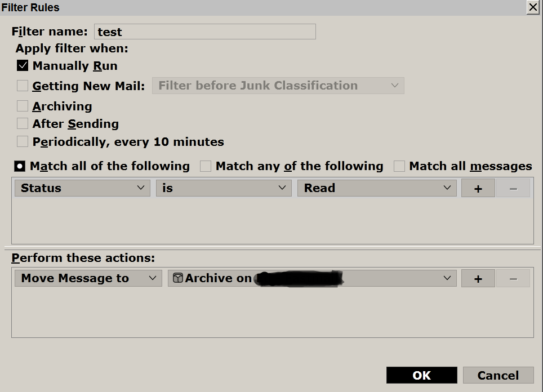
Task: Add another action using the plus button
Action: (478, 279)
